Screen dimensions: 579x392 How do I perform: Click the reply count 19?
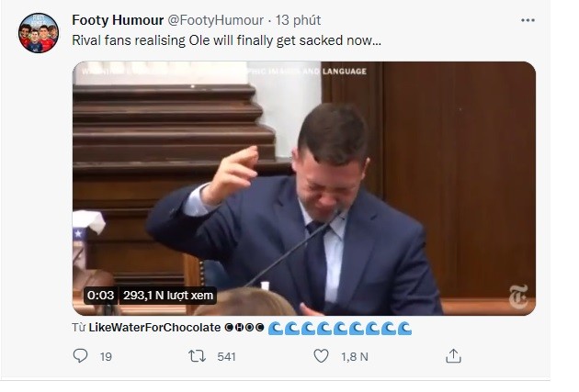pos(106,356)
